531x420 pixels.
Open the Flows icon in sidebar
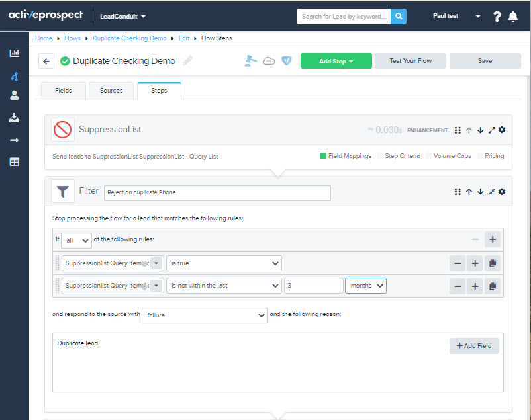[14, 77]
